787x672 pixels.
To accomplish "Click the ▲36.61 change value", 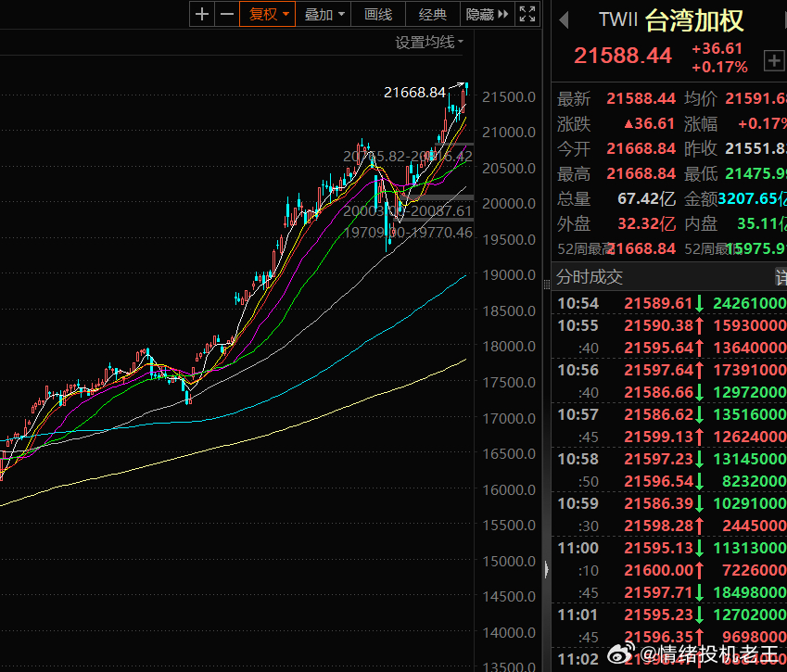I will click(649, 123).
